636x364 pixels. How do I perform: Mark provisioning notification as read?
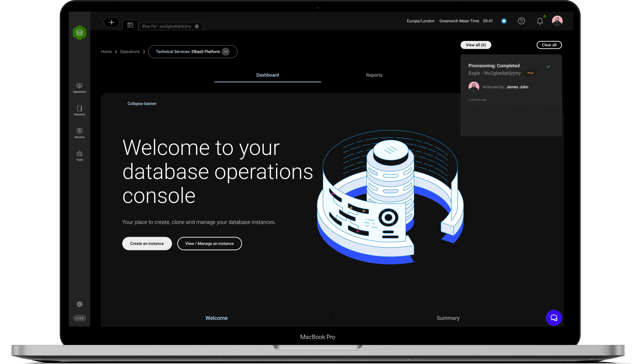pos(548,66)
